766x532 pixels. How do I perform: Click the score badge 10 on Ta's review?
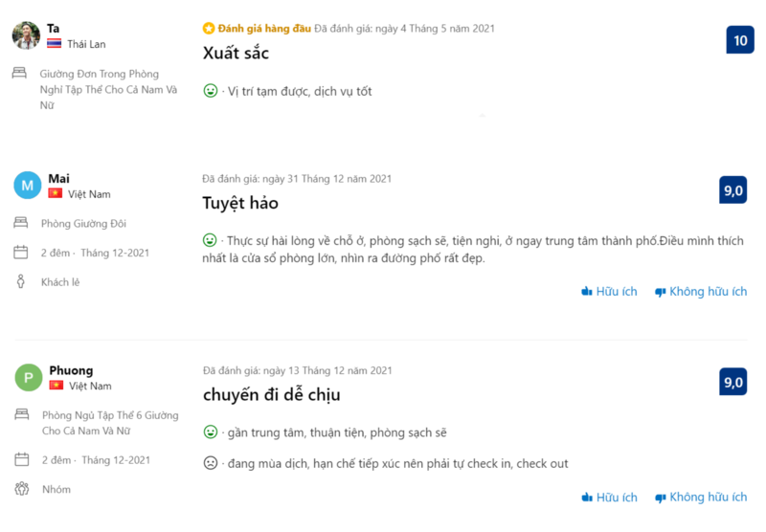(740, 40)
